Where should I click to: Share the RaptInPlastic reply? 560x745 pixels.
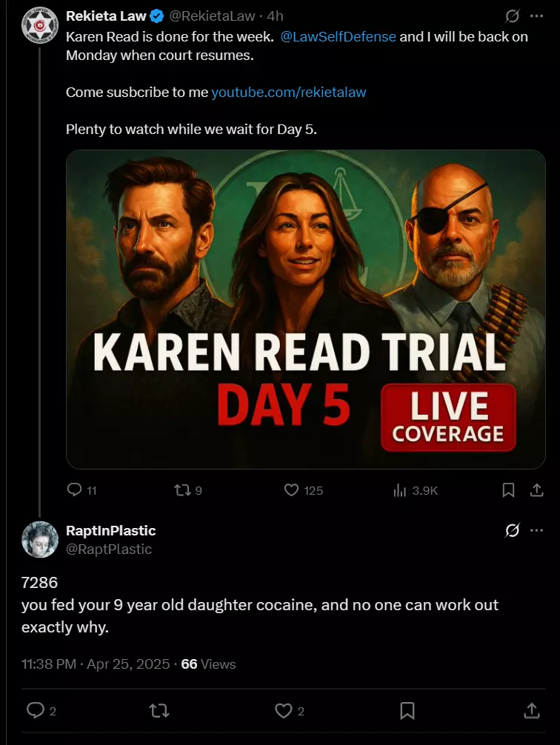[531, 711]
